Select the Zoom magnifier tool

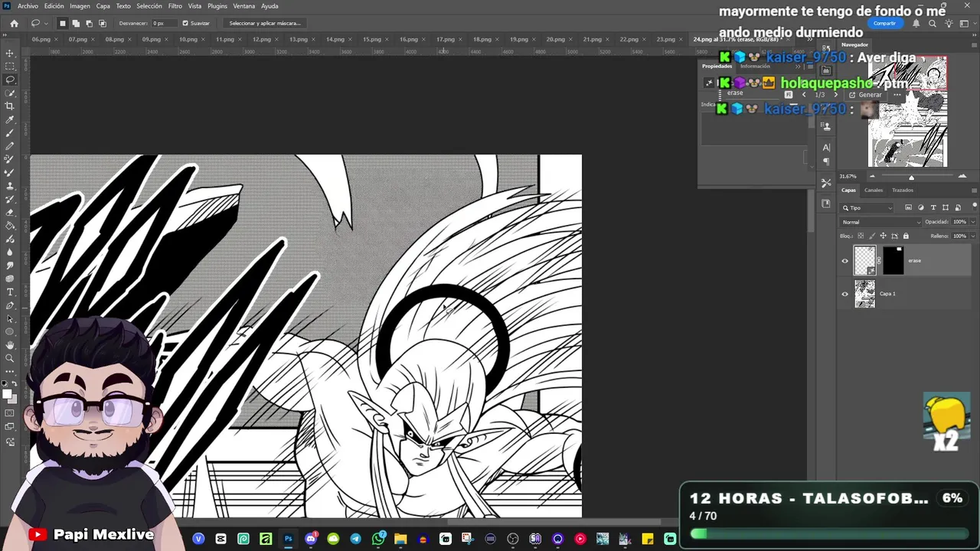click(x=10, y=358)
